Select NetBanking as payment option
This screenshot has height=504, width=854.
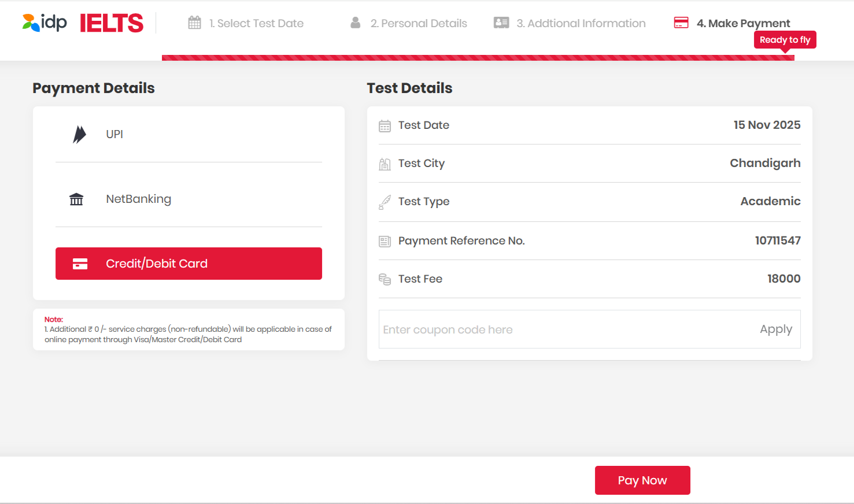click(138, 199)
